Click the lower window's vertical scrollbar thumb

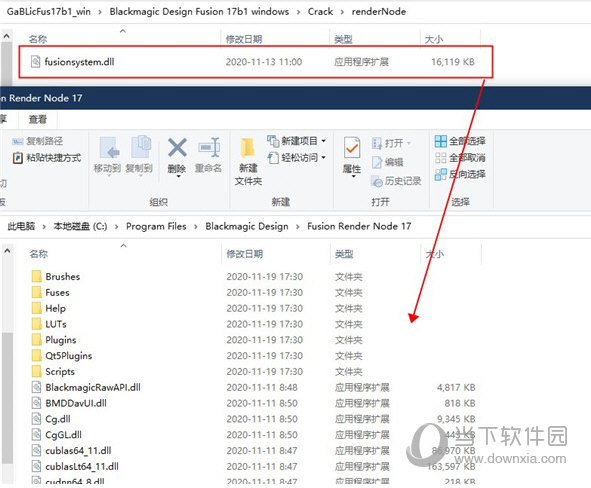7,398
